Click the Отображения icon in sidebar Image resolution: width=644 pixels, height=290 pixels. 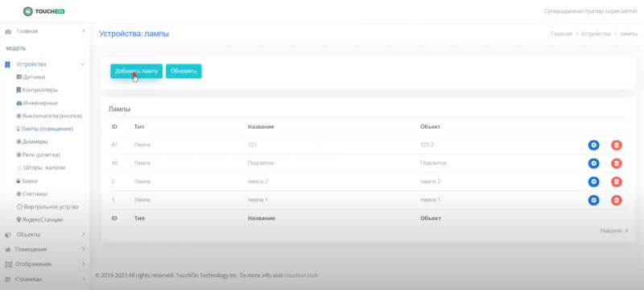(x=7, y=264)
